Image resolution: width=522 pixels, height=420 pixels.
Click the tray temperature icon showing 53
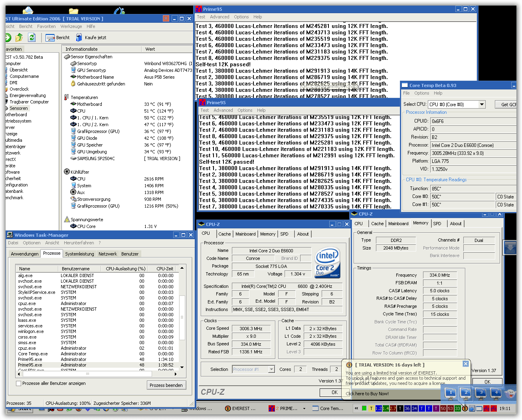click(450, 408)
